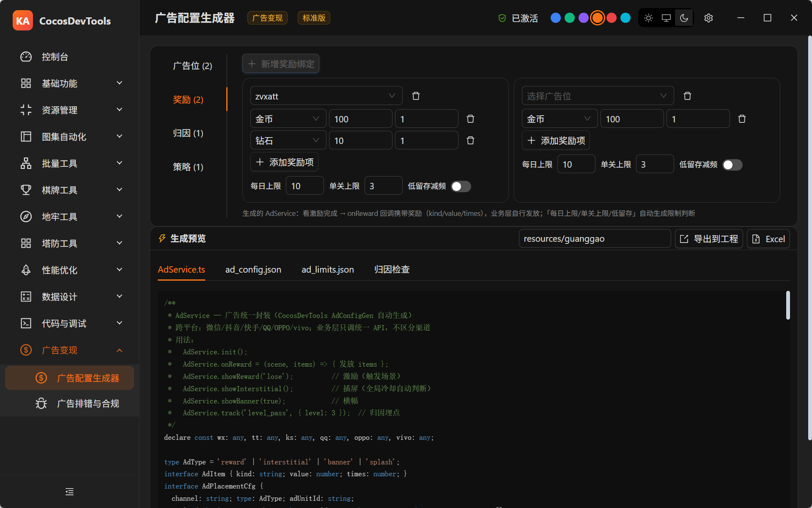
Task: Click the 已激活 shield status icon
Action: (502, 18)
